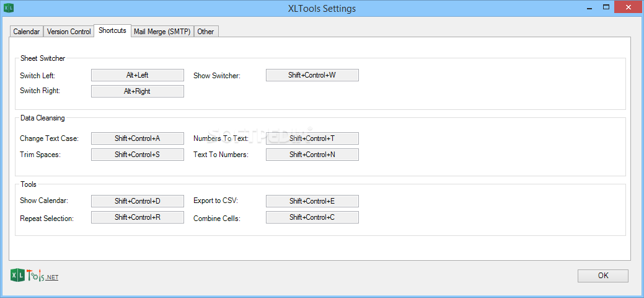644x298 pixels.
Task: Click the 'Switch Right:' label
Action: [x=40, y=91]
